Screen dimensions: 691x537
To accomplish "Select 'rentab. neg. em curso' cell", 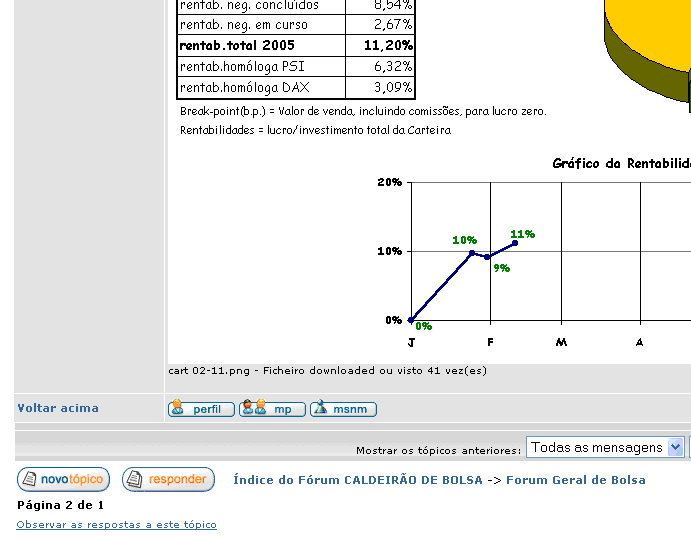I will (x=261, y=25).
